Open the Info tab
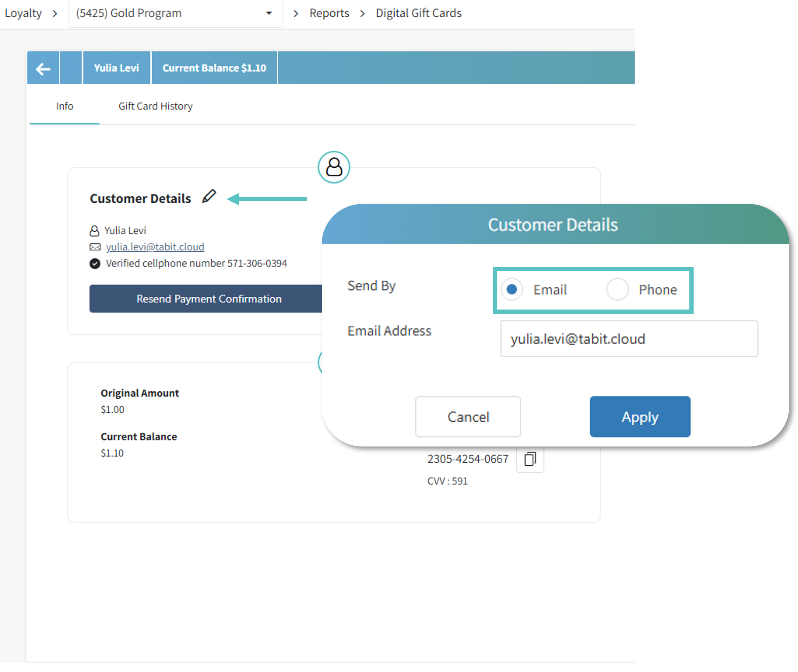The height and width of the screenshot is (672, 798). (64, 106)
